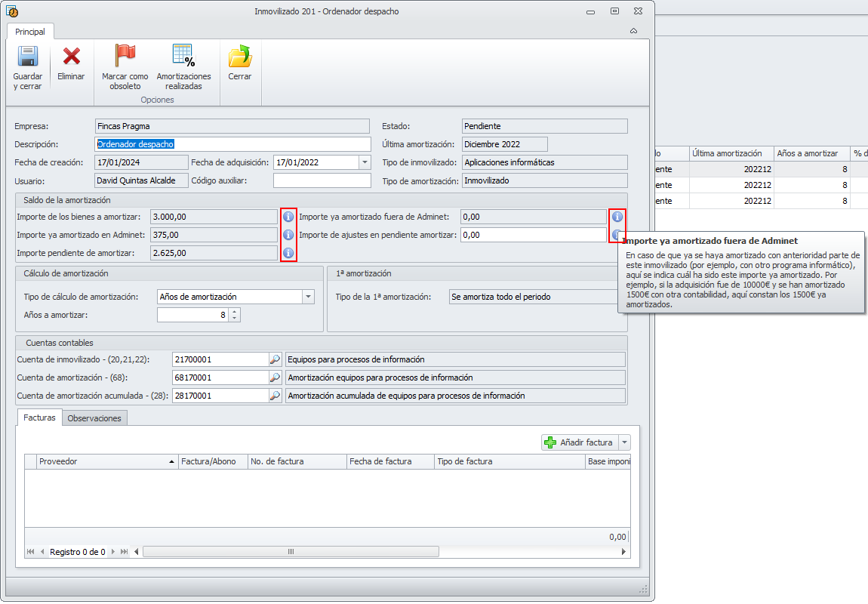Click Fecha de factura column header
Viewport: 868px width, 604px height.
pyautogui.click(x=391, y=462)
